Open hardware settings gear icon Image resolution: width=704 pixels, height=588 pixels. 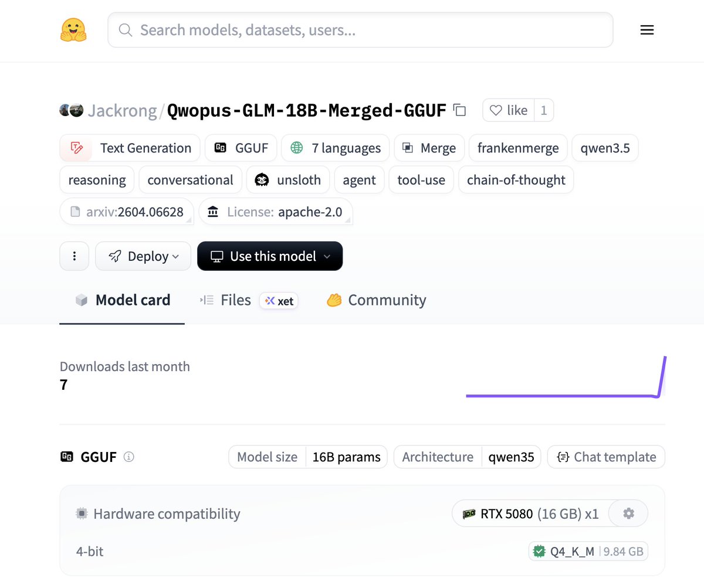[x=628, y=514]
